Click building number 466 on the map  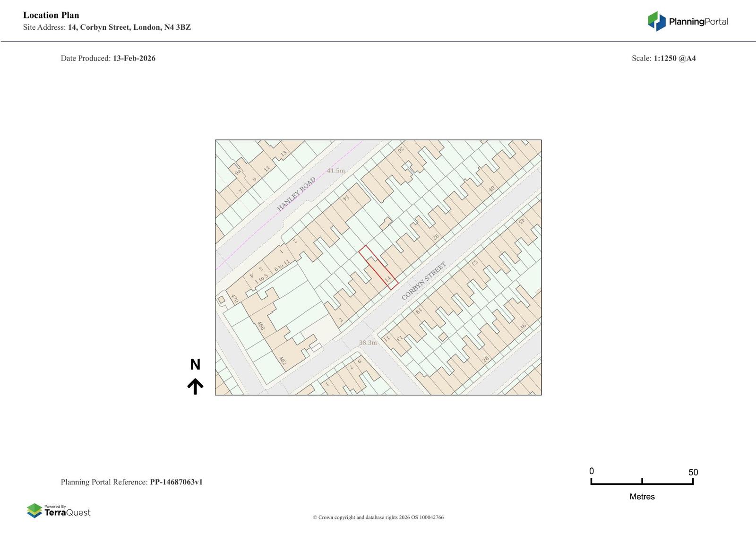(260, 326)
